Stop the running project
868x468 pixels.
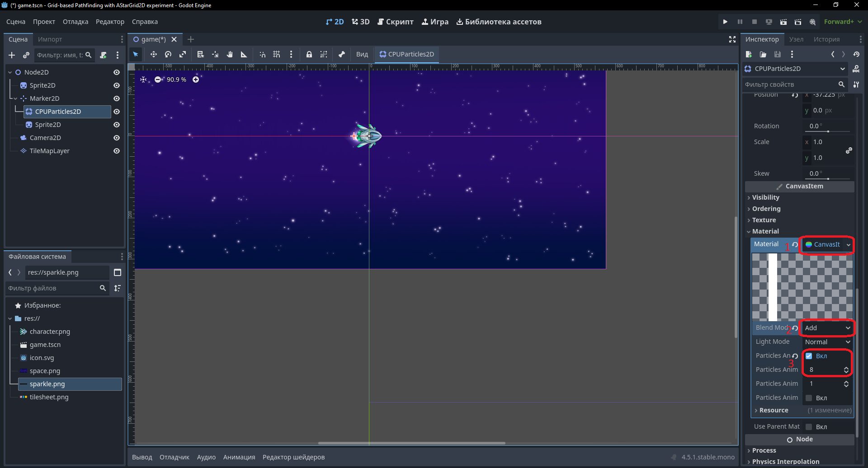(x=755, y=22)
